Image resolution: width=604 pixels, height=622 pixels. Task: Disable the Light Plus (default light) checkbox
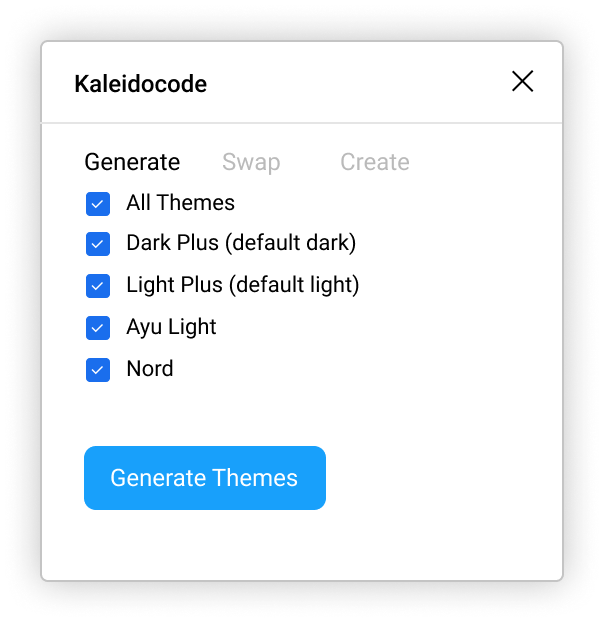click(98, 286)
